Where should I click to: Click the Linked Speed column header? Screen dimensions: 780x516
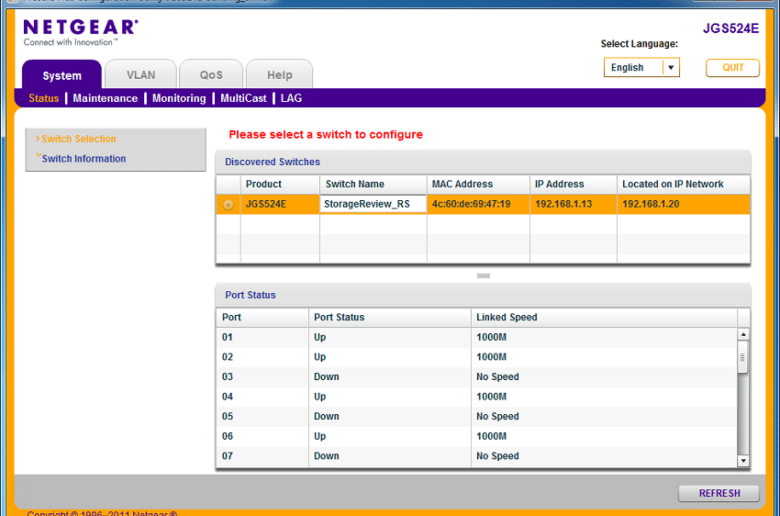pos(604,317)
